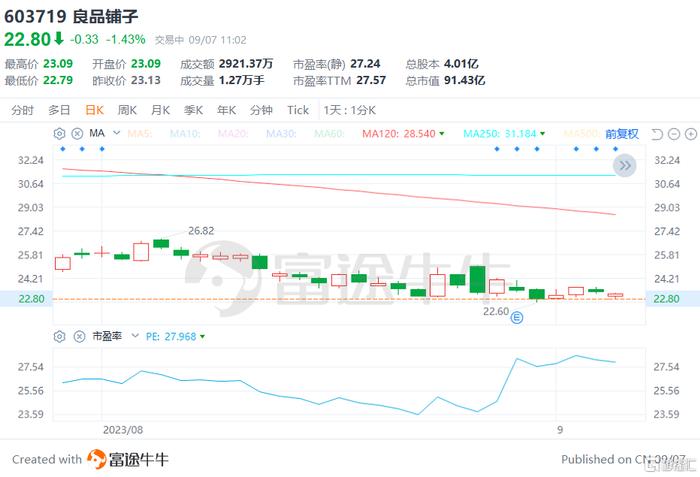Toggle the faded MA500 line

click(x=582, y=134)
